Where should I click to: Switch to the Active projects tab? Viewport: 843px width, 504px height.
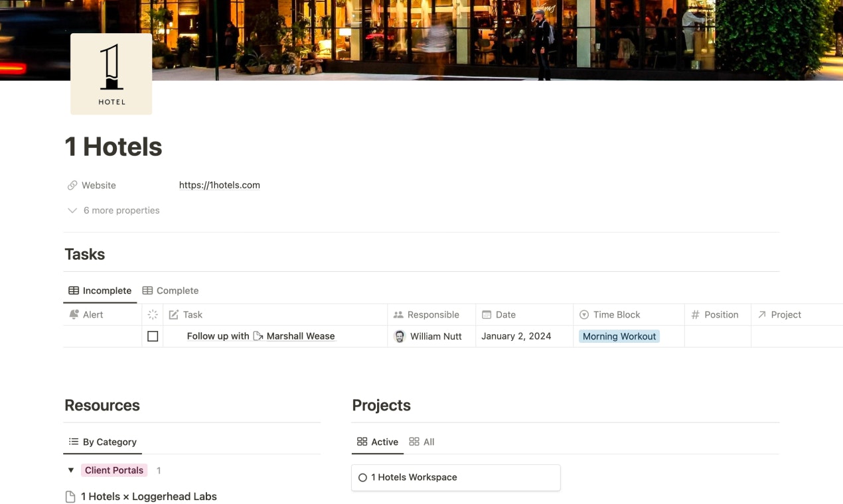[378, 442]
